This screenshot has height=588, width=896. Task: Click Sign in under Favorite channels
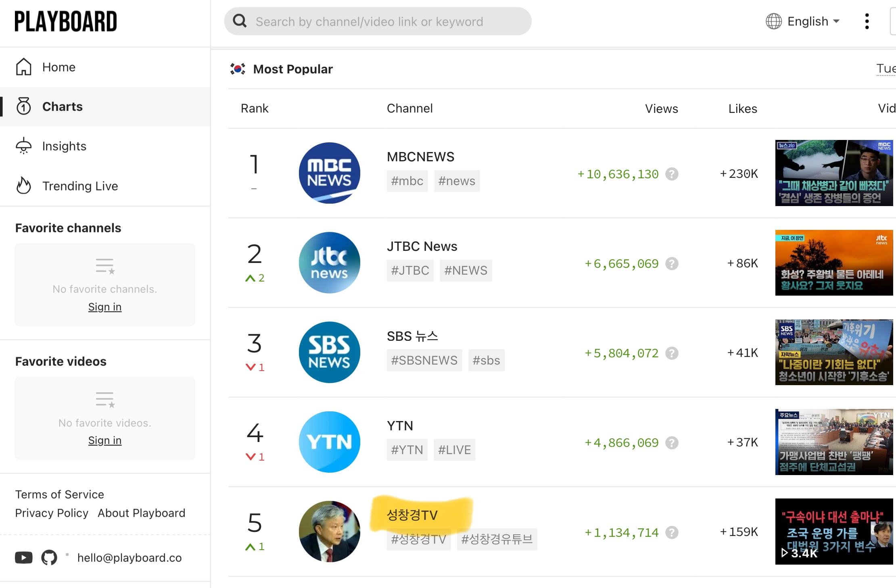point(105,307)
